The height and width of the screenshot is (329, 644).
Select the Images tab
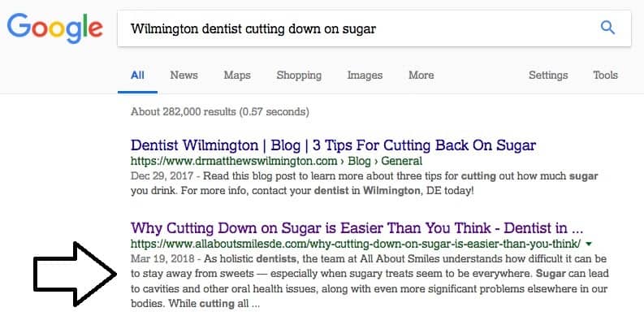tap(365, 76)
